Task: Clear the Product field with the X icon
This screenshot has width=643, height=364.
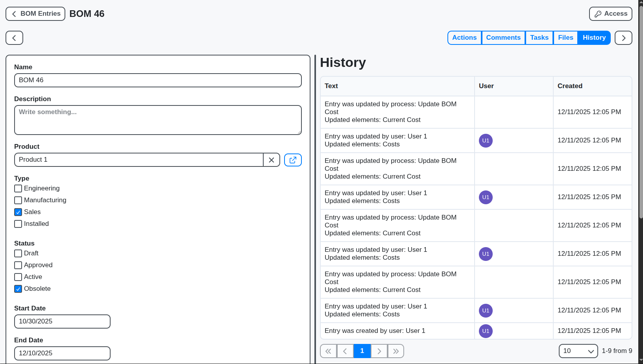Action: [272, 160]
